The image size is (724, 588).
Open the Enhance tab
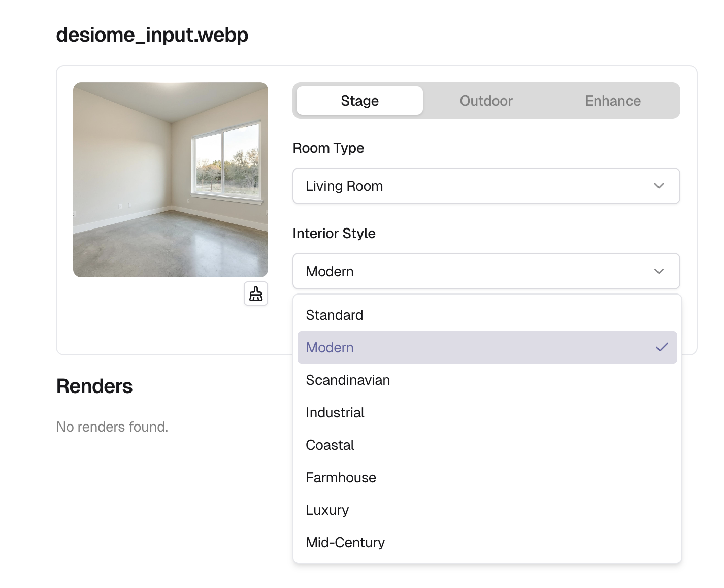click(612, 101)
